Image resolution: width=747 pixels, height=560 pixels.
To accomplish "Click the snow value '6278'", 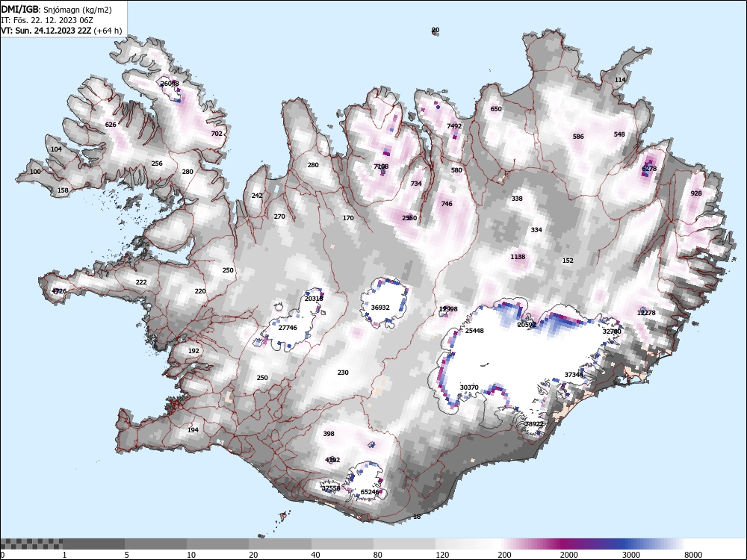I will click(649, 169).
